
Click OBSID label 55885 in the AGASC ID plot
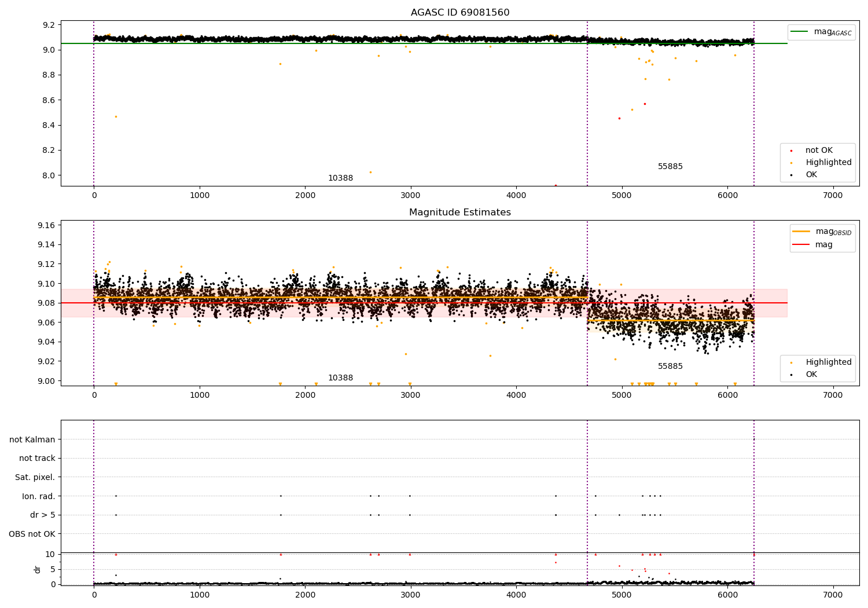pos(670,167)
